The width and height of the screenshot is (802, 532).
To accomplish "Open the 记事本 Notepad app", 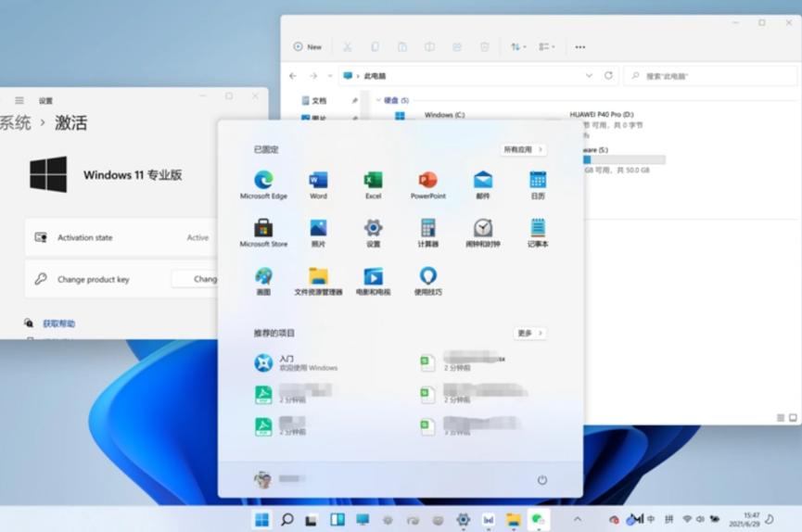I will [x=538, y=233].
